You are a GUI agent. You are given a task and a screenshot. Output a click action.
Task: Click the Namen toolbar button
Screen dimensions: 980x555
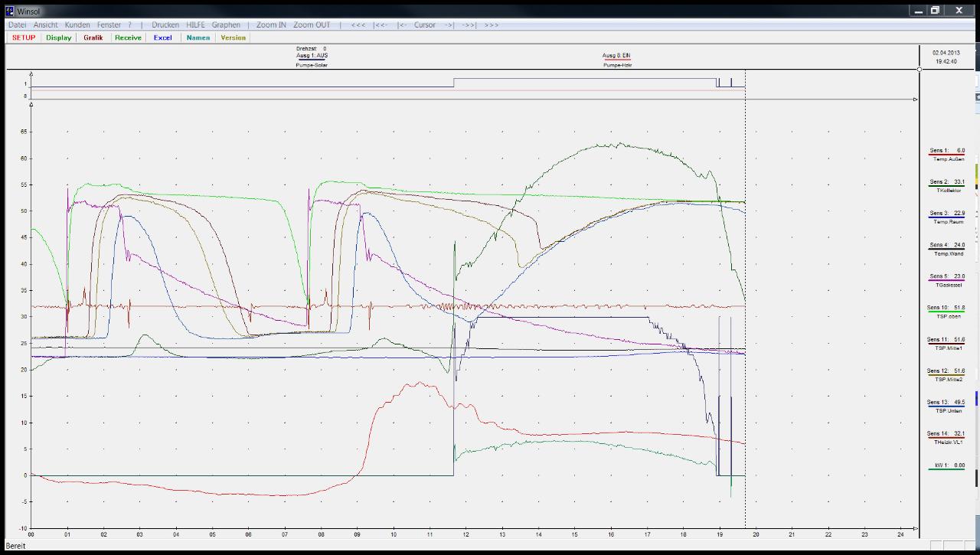(198, 38)
